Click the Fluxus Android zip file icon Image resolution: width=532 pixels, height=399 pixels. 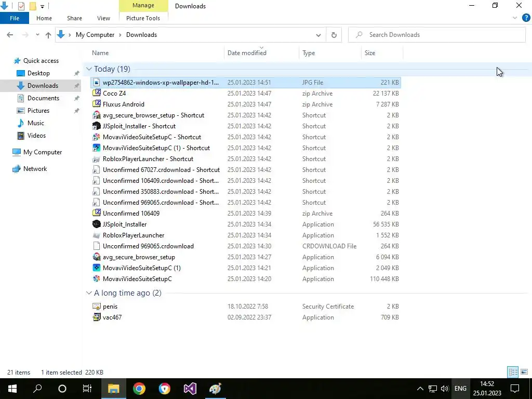click(97, 104)
